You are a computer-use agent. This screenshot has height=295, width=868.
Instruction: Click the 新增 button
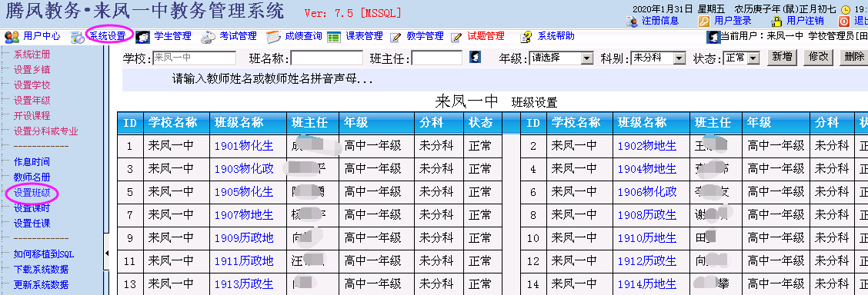tap(782, 57)
